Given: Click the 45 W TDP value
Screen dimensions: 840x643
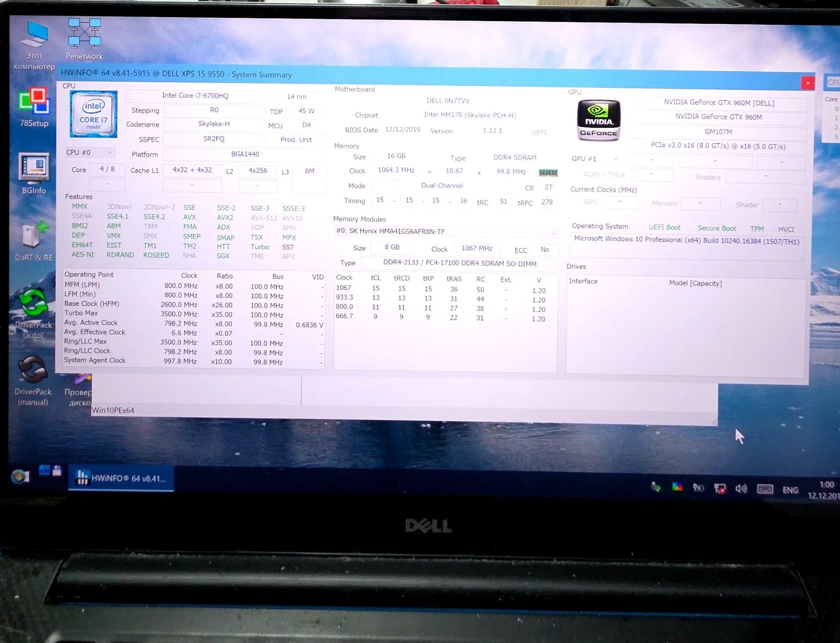Looking at the screenshot, I should [x=307, y=111].
